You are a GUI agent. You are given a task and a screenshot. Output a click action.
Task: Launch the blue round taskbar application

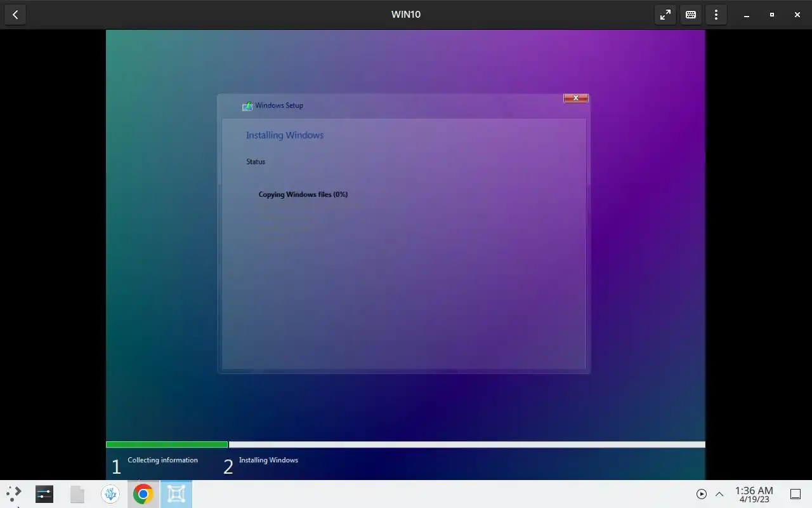pyautogui.click(x=110, y=494)
